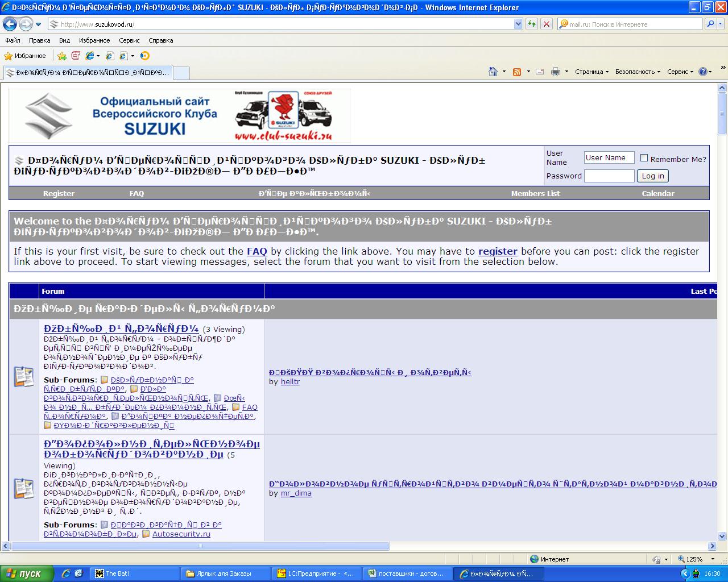Open the zoom level 125% dropdown

coord(697,559)
